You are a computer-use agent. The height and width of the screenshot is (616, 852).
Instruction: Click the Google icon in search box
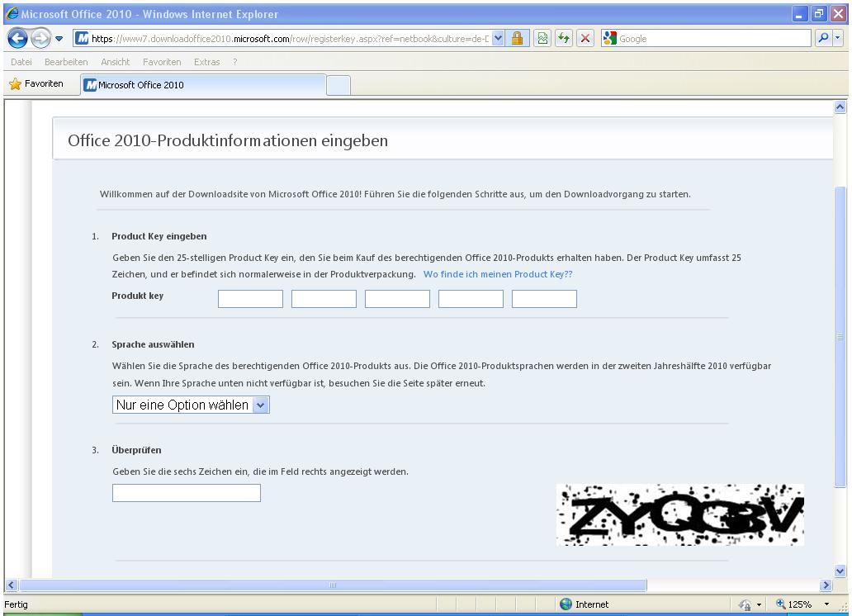610,39
